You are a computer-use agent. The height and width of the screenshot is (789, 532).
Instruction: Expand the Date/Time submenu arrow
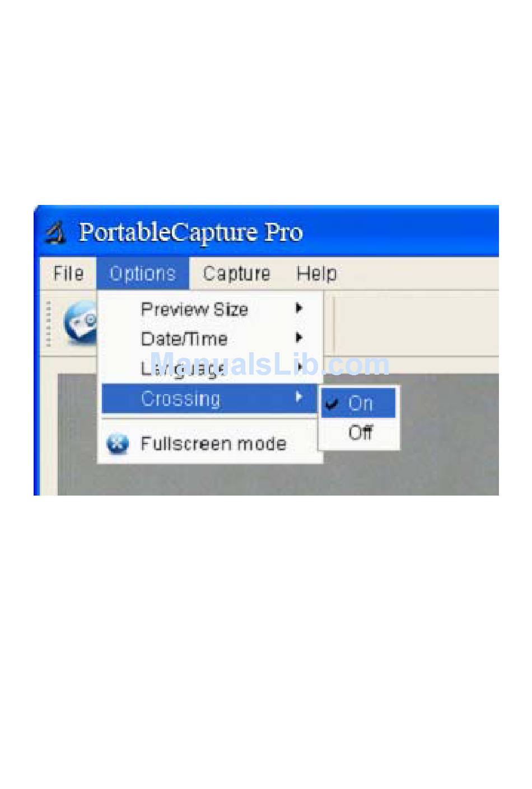[299, 338]
